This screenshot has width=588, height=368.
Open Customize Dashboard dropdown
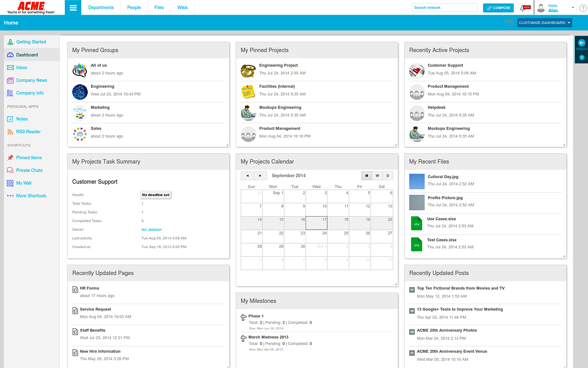544,23
